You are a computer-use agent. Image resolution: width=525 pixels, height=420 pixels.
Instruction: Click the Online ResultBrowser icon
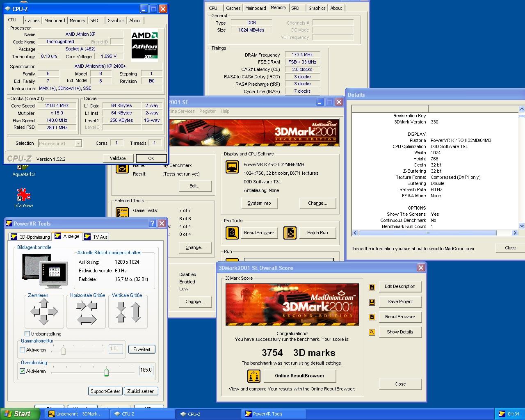pos(254,376)
